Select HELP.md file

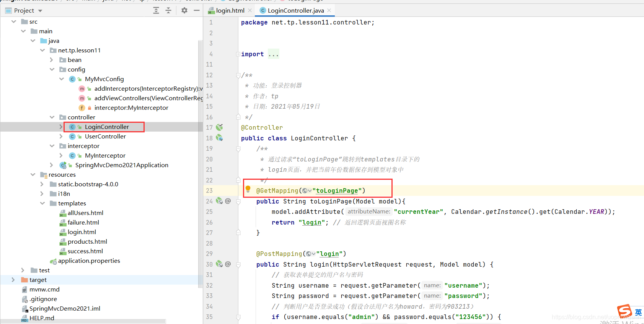click(x=41, y=318)
